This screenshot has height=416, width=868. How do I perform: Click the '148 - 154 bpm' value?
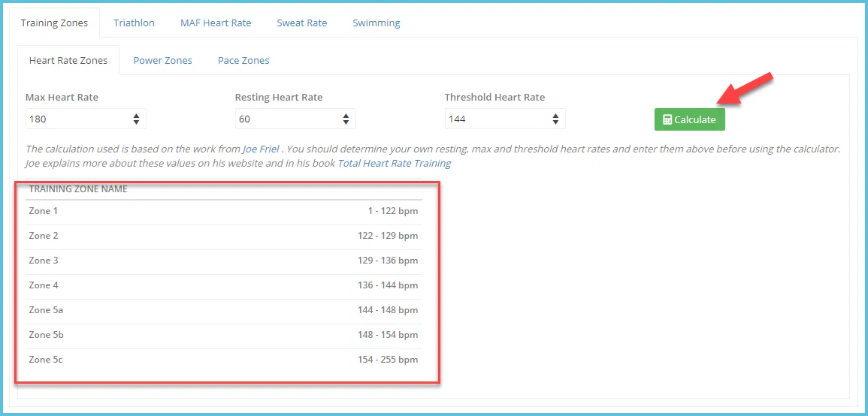(x=388, y=335)
